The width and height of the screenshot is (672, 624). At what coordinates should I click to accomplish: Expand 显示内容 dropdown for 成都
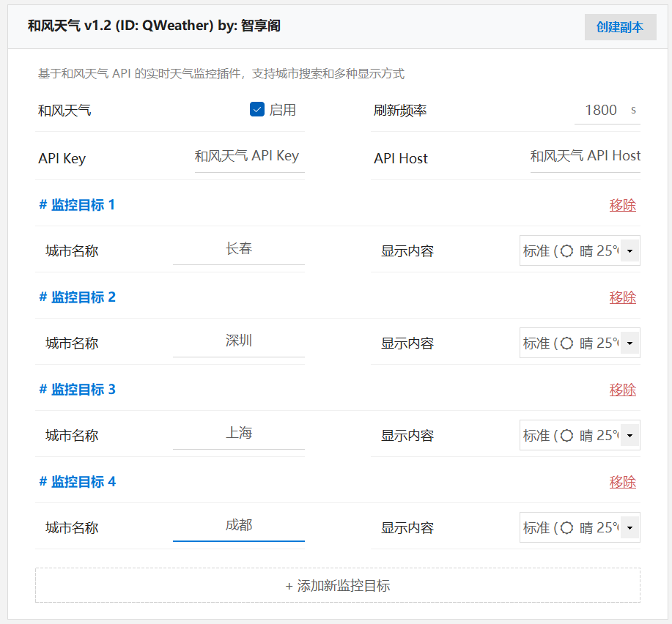click(579, 527)
